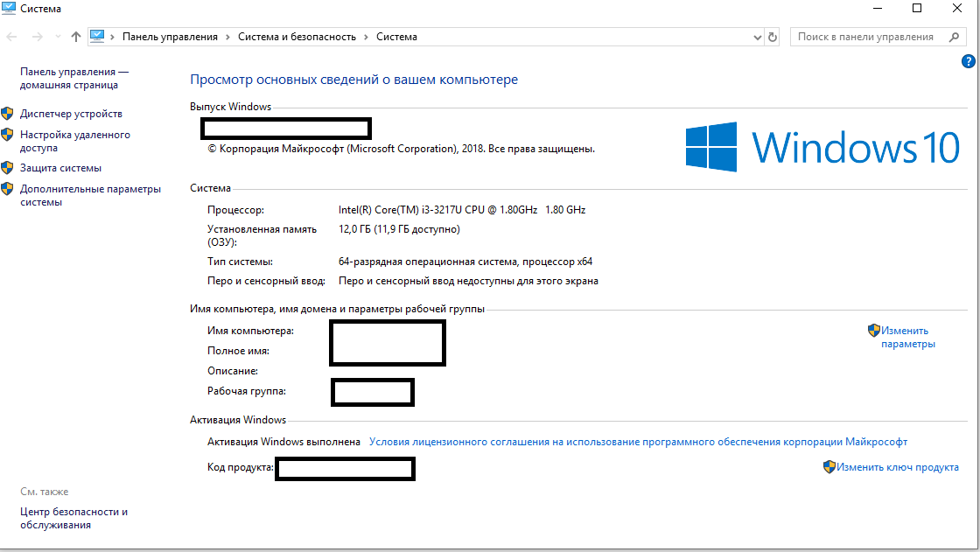Click shield icon beside Защита системы
The image size is (980, 552).
8,168
